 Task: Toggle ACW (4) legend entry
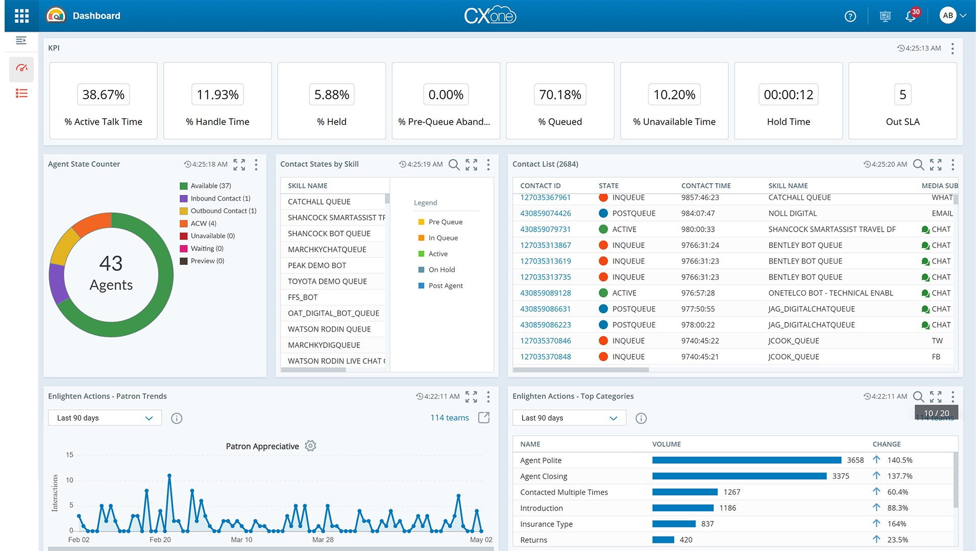coord(198,223)
